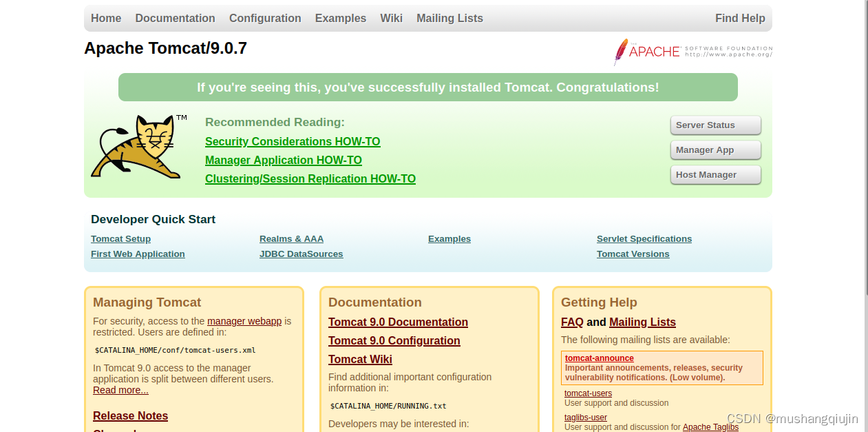
Task: Open the tomcat-users mailing list link
Action: pyautogui.click(x=588, y=393)
